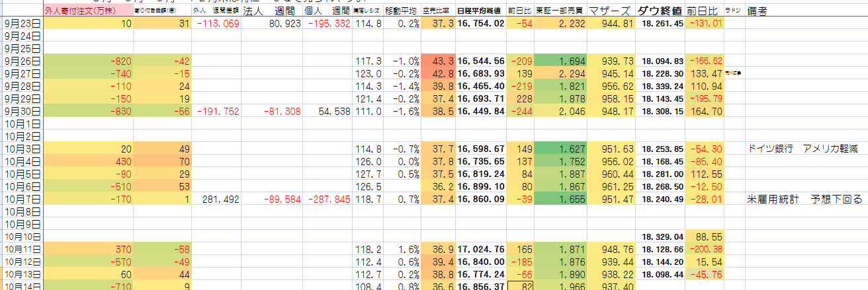Image resolution: width=868 pixels, height=290 pixels.
Task: Select the 空売比率 header cell
Action: 438,11
